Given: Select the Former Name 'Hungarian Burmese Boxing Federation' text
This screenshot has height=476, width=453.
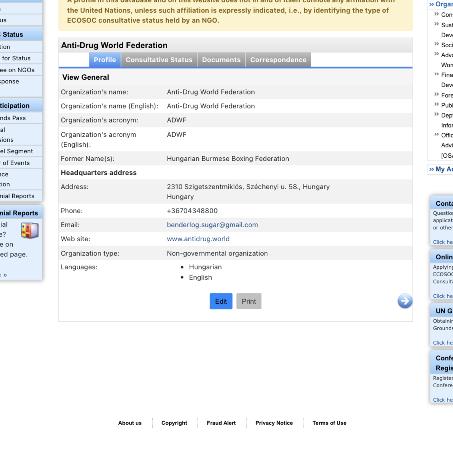Looking at the screenshot, I should (228, 159).
